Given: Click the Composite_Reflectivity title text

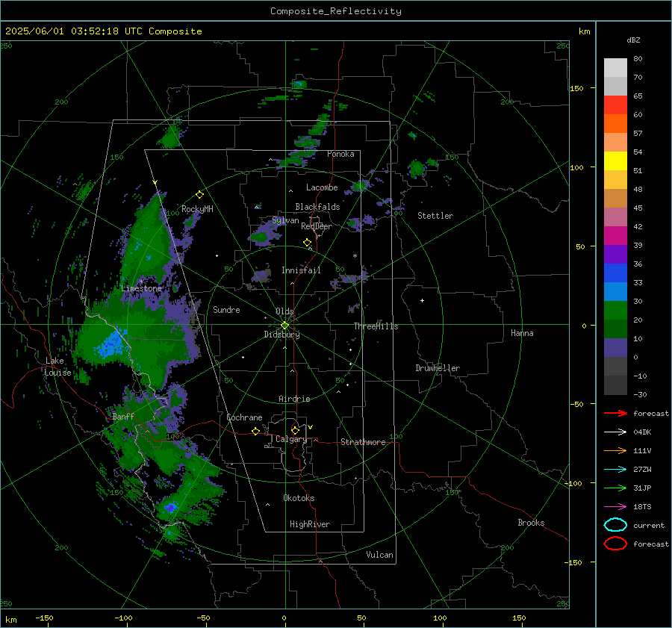Looking at the screenshot, I should pos(336,11).
